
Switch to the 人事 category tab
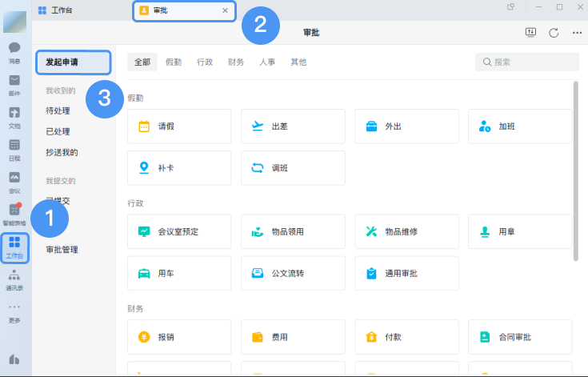click(x=267, y=62)
